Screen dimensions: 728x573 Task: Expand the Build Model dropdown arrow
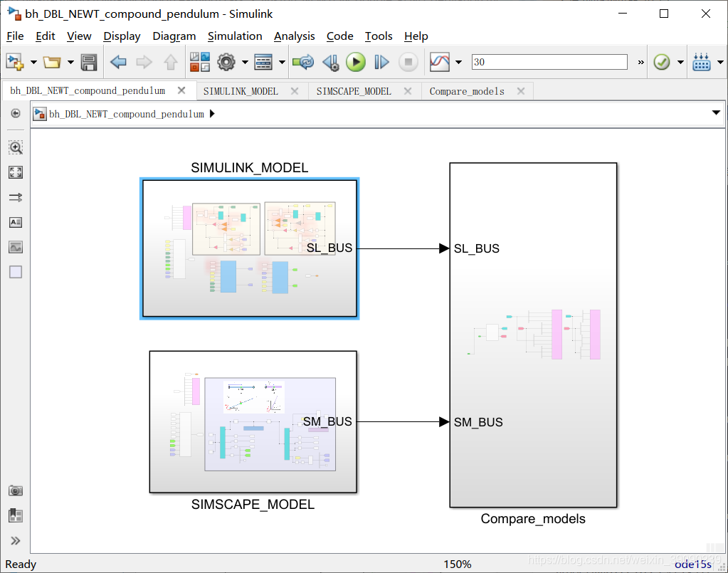(721, 62)
